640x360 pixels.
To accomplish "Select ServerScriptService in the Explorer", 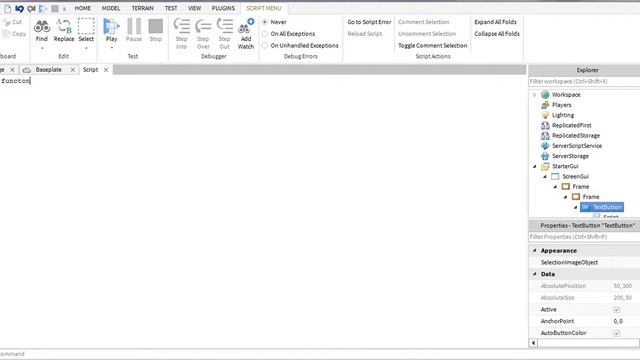I will [x=571, y=146].
